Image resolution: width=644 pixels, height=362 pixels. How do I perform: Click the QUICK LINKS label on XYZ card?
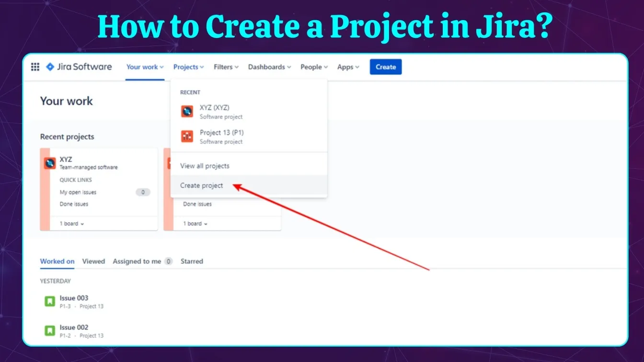point(76,180)
